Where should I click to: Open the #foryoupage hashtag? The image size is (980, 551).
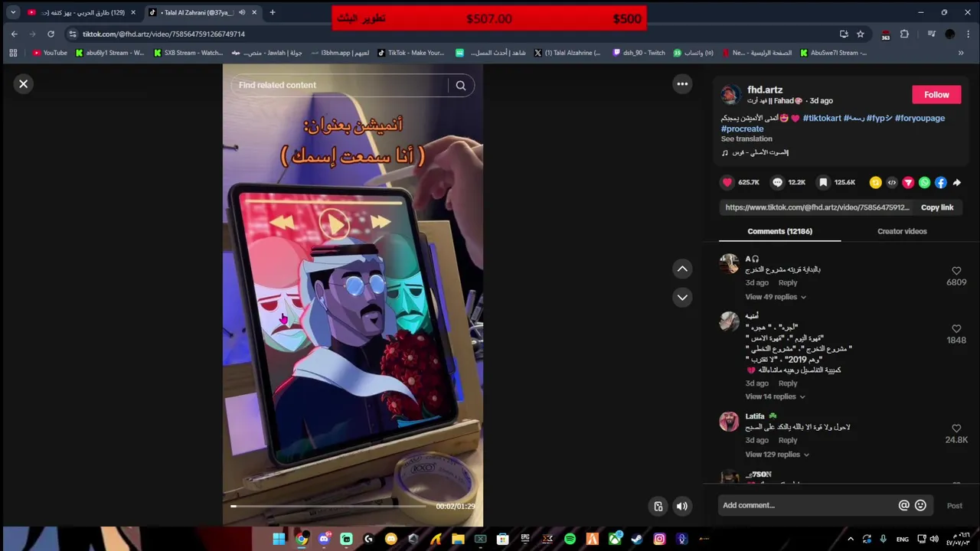tap(920, 118)
